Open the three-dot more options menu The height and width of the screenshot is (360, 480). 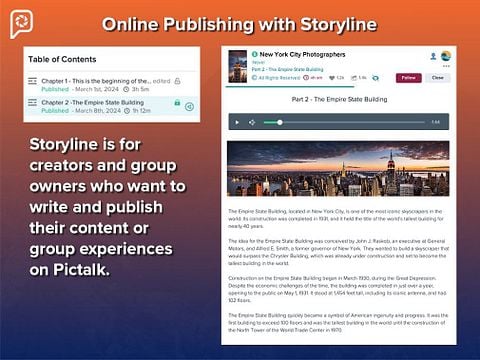click(446, 66)
